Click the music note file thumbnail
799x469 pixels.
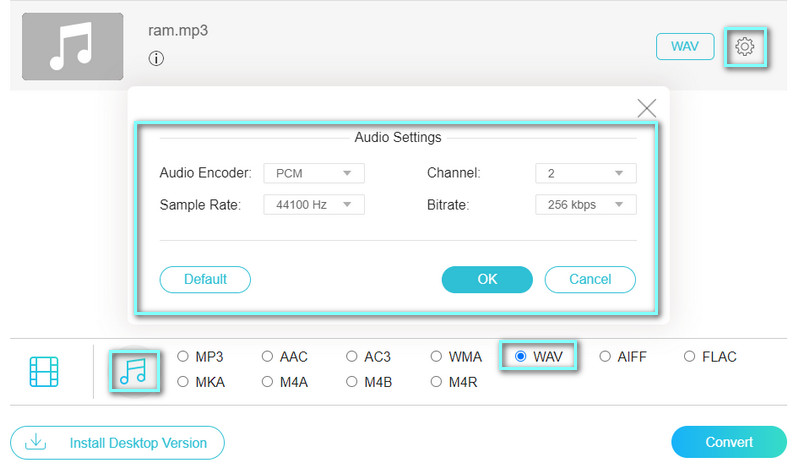point(73,47)
